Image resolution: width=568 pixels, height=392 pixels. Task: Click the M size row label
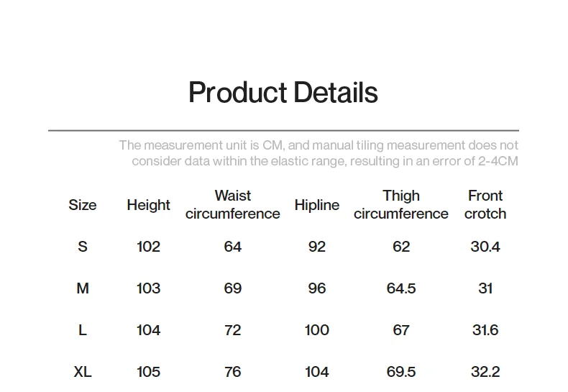click(83, 288)
